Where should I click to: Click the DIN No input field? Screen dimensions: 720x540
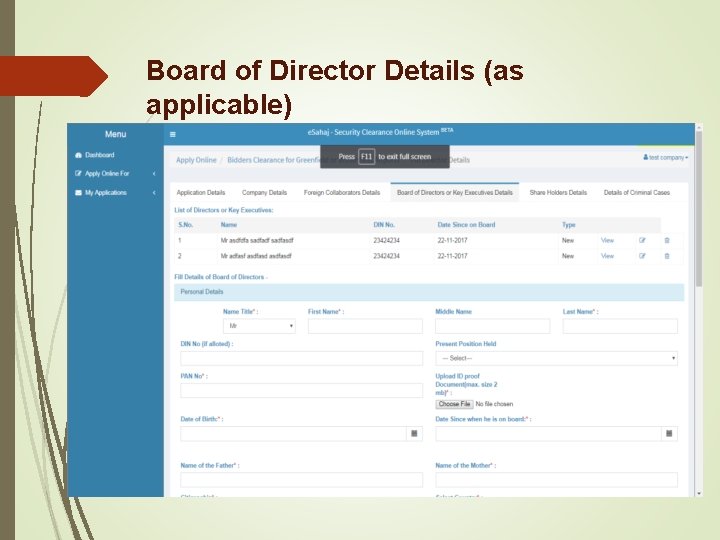click(301, 358)
